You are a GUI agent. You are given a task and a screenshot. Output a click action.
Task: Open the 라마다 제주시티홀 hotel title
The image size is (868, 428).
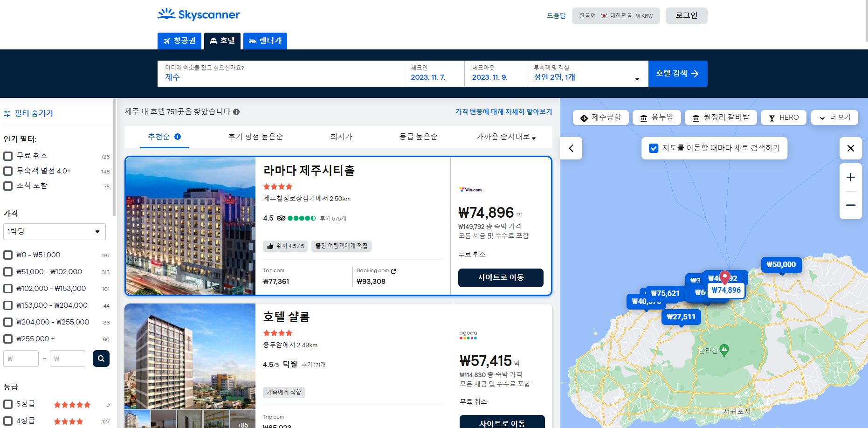(309, 170)
